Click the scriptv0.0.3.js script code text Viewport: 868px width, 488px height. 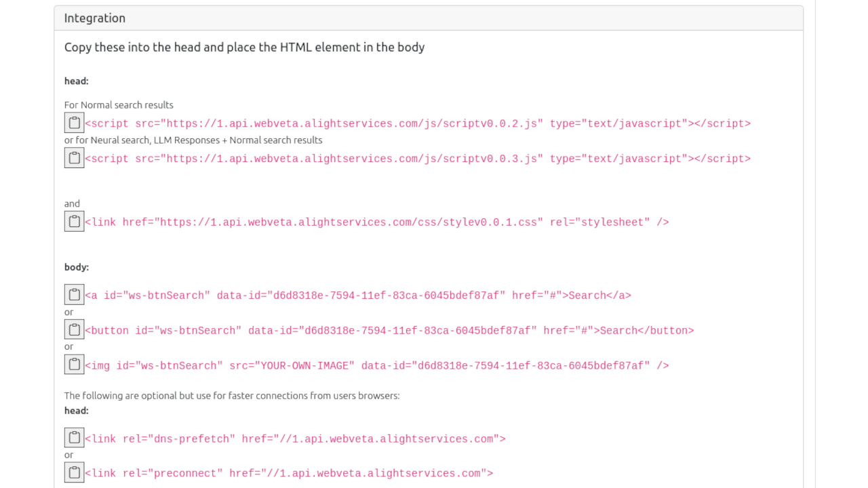(418, 159)
